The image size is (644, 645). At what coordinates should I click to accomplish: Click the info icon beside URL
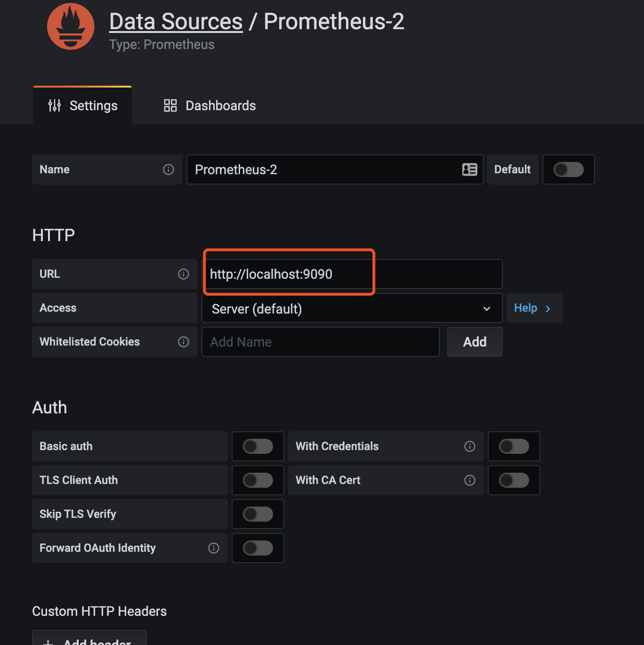184,274
